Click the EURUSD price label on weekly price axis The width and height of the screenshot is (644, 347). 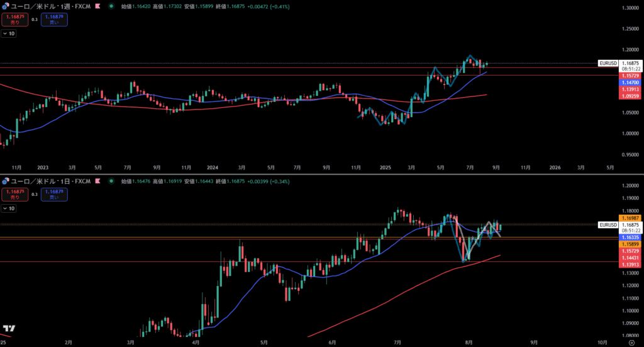[x=608, y=64]
